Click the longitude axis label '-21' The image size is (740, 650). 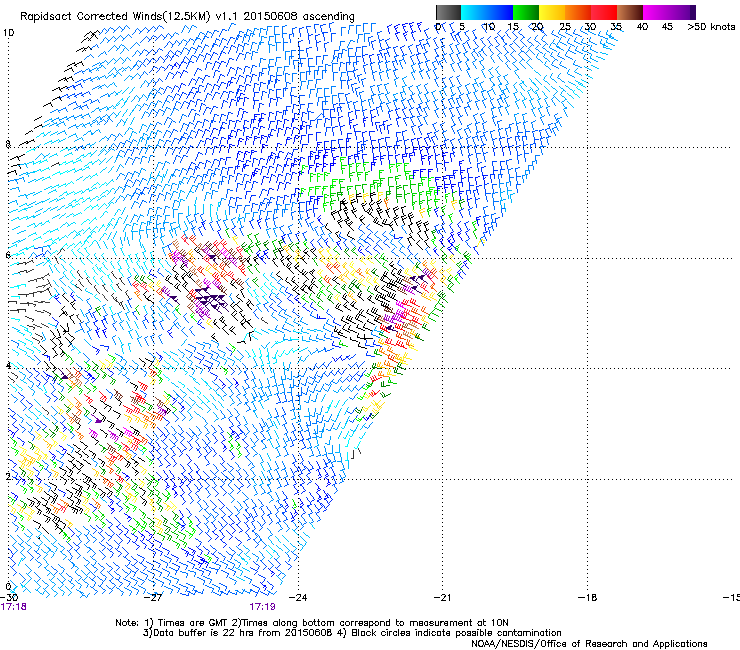click(x=442, y=597)
